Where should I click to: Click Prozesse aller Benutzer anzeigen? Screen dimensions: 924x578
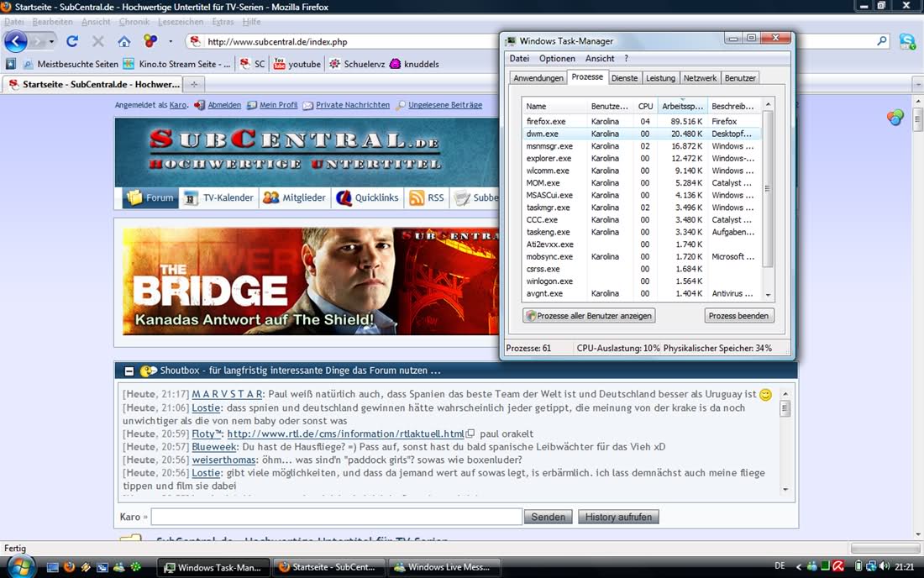[589, 316]
